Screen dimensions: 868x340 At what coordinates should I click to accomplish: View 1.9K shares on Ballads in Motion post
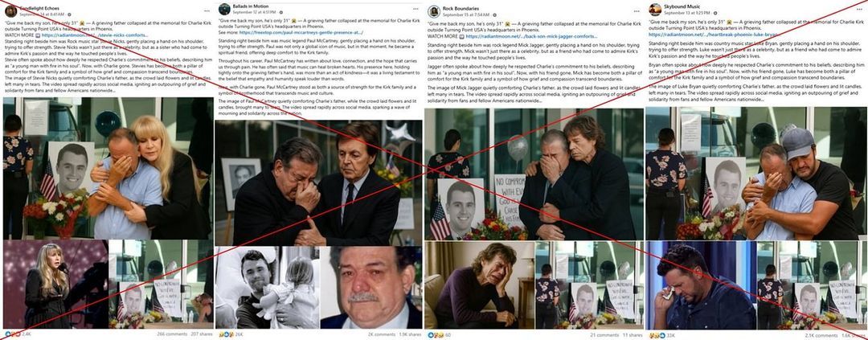click(410, 335)
